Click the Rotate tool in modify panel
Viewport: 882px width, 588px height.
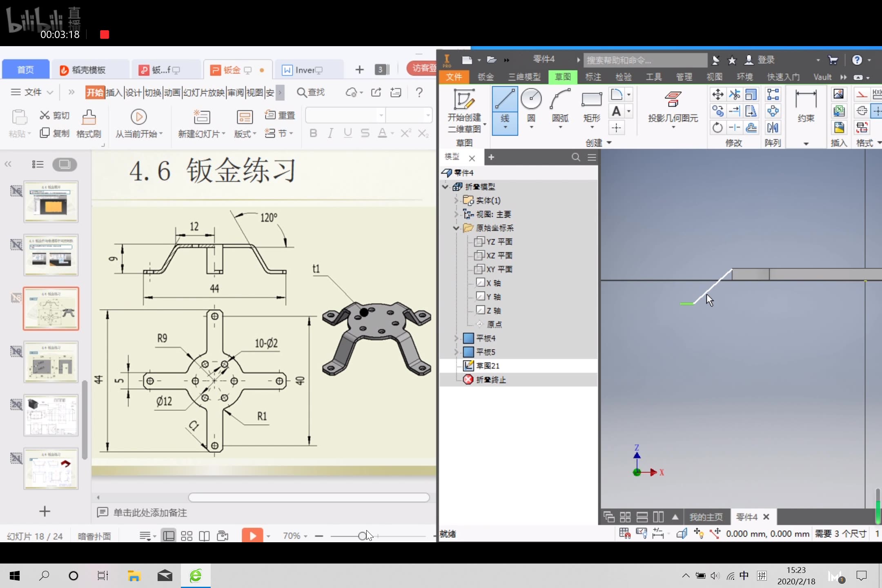pyautogui.click(x=717, y=128)
